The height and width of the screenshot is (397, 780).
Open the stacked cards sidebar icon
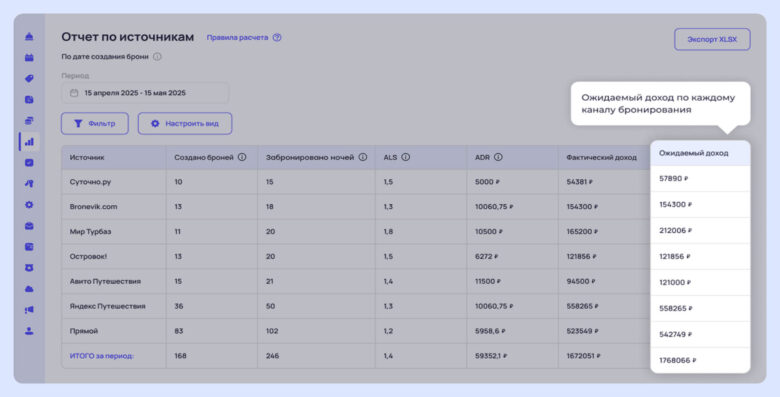29,120
